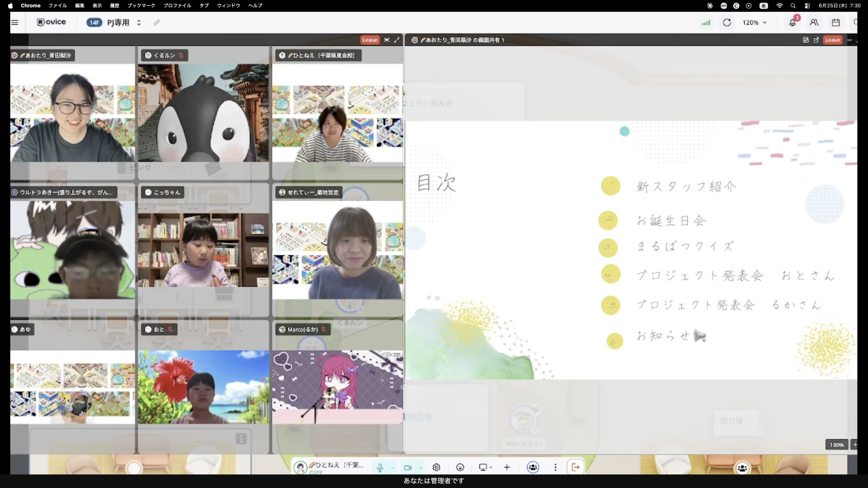
Task: Focus the video grid with the frame icon
Action: point(387,40)
